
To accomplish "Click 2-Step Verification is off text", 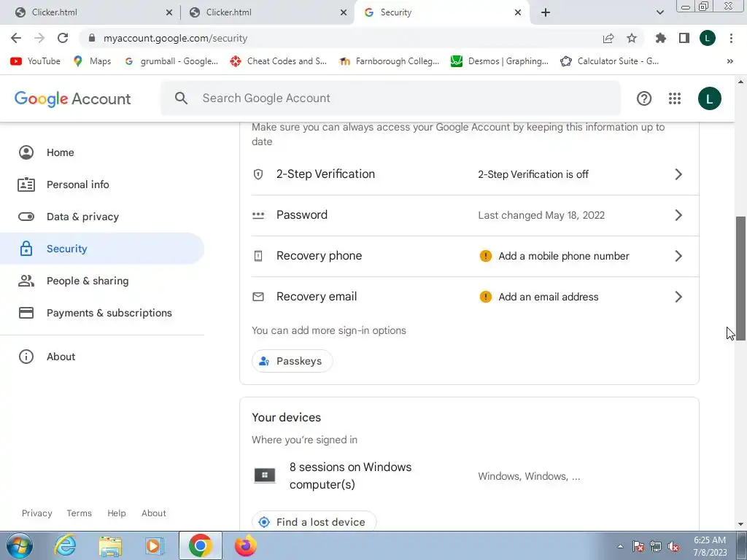I will 533,174.
